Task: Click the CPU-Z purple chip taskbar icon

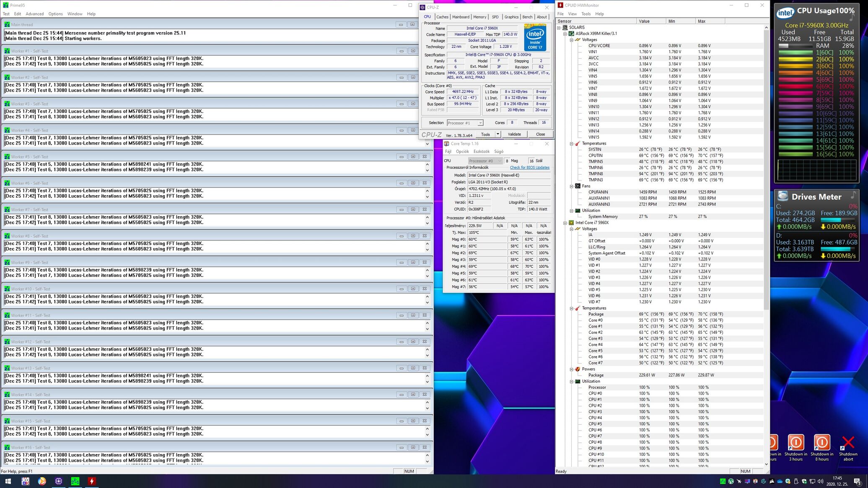Action: [x=58, y=481]
